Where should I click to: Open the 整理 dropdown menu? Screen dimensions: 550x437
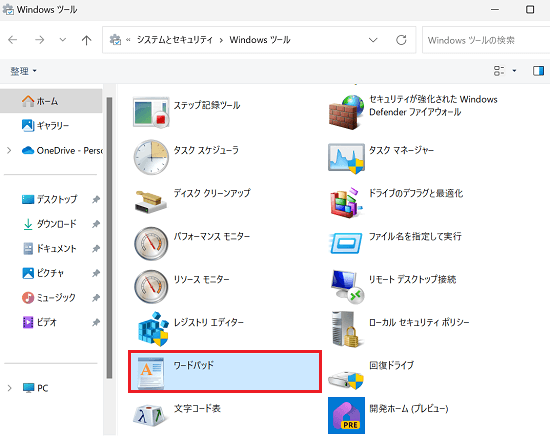point(23,71)
